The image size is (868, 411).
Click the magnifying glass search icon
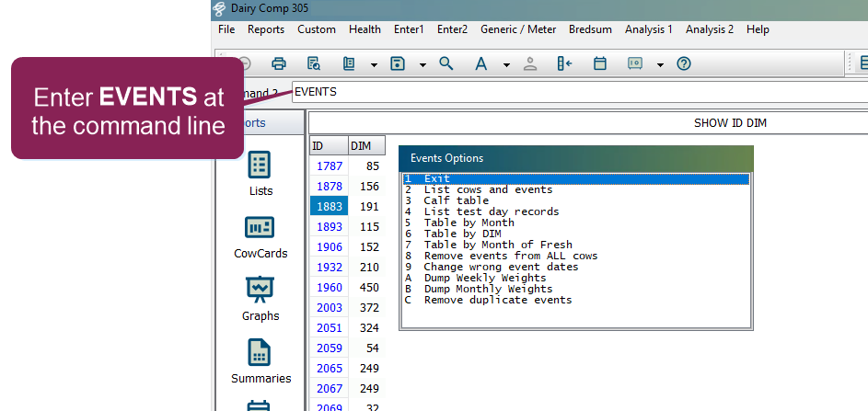[x=446, y=63]
